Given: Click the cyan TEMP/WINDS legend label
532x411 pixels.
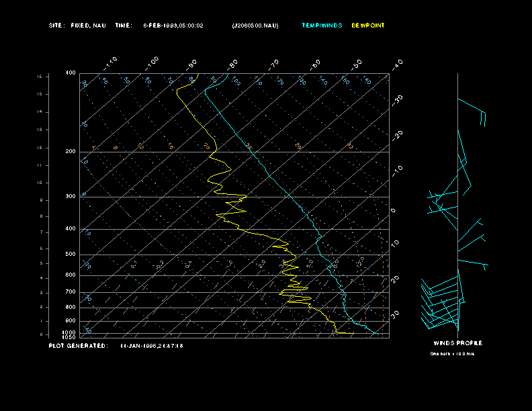Looking at the screenshot, I should pos(322,26).
